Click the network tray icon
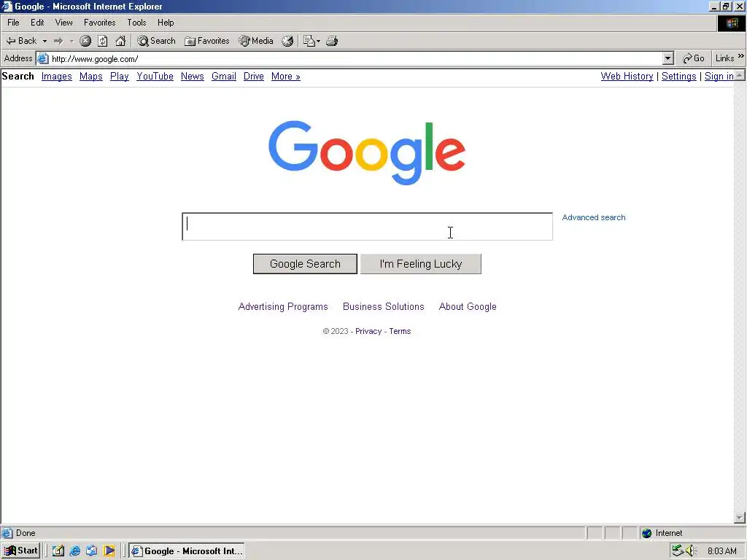This screenshot has height=560, width=747. pos(678,551)
